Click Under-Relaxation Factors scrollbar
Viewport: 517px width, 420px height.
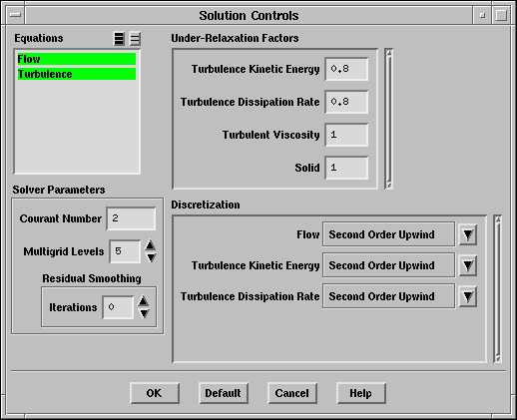click(x=389, y=119)
